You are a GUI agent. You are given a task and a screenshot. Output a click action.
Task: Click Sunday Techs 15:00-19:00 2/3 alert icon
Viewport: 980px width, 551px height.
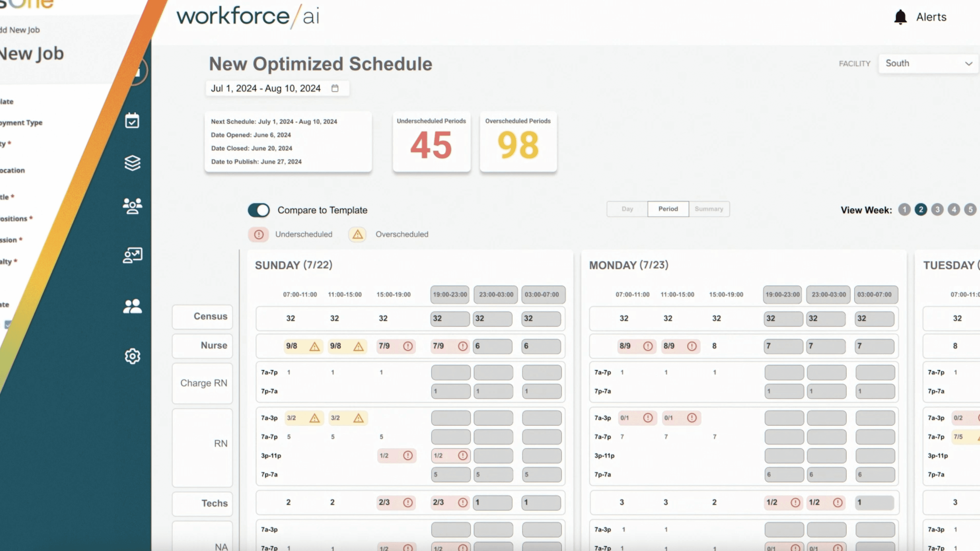(x=408, y=503)
